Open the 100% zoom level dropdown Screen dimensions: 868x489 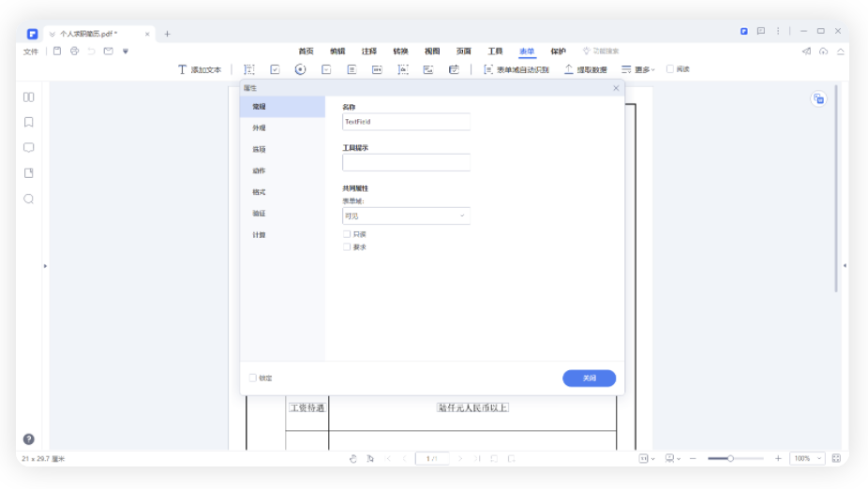click(x=808, y=459)
